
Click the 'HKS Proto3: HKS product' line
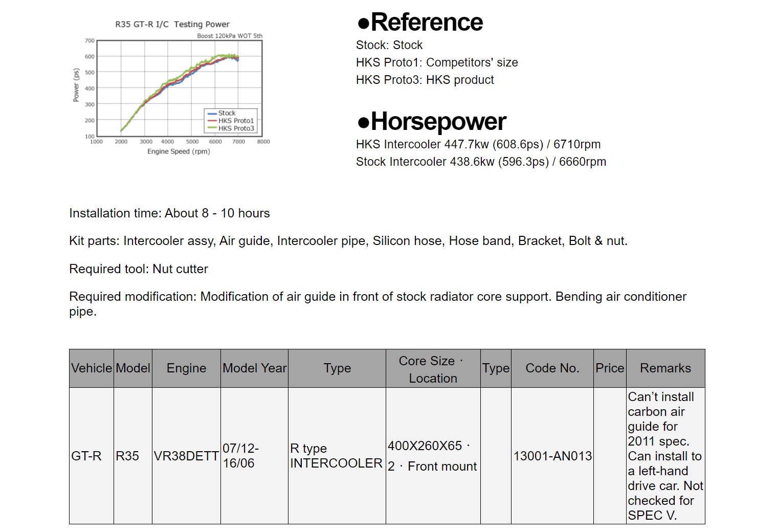[425, 80]
